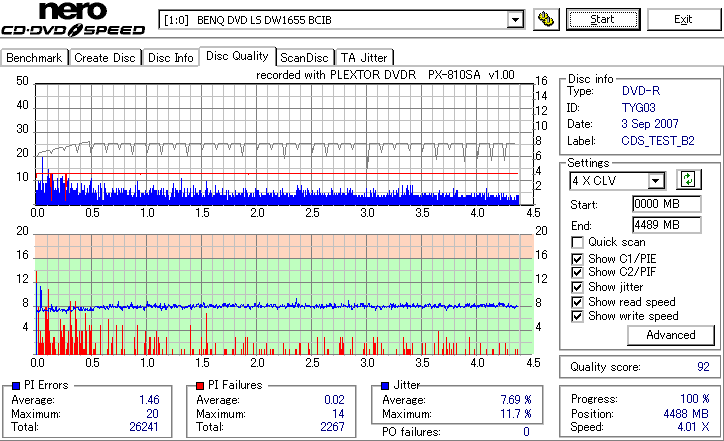Click the PO failures value 0
Image resolution: width=724 pixels, height=441 pixels.
pyautogui.click(x=526, y=432)
